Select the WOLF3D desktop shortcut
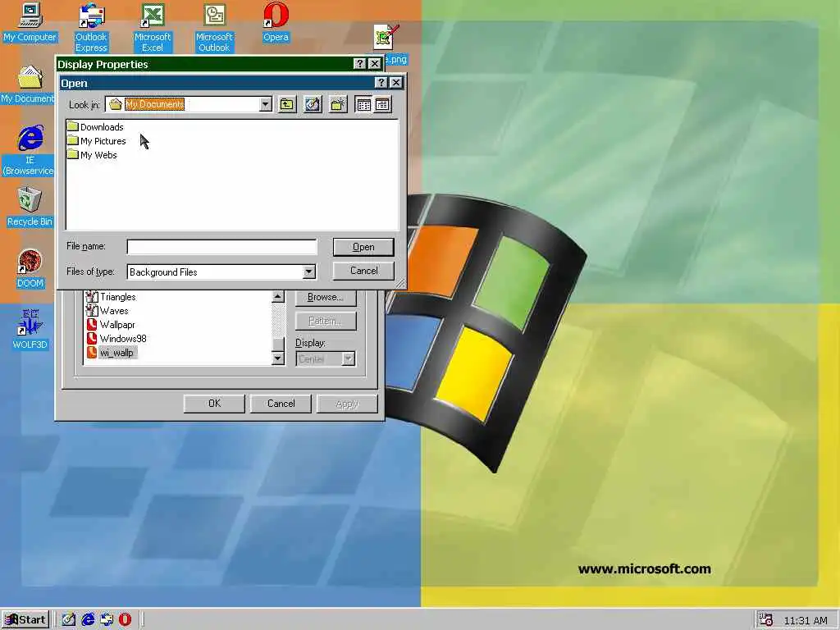Viewport: 840px width, 630px height. [x=30, y=330]
